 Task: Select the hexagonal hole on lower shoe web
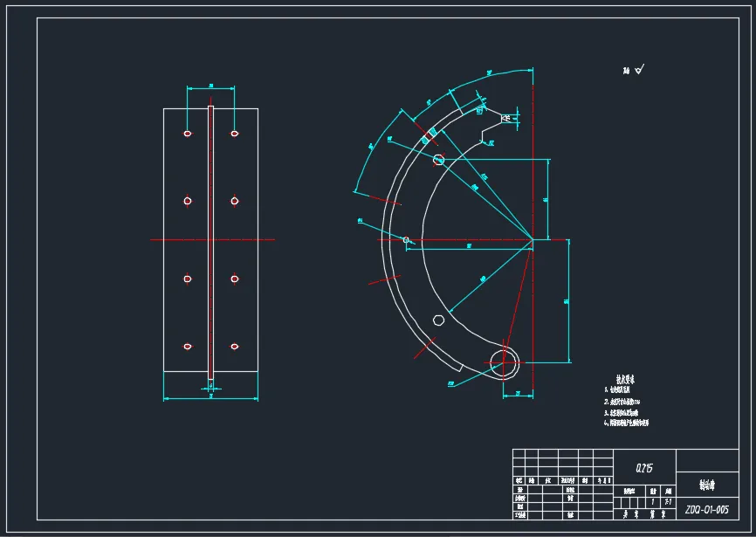point(438,320)
